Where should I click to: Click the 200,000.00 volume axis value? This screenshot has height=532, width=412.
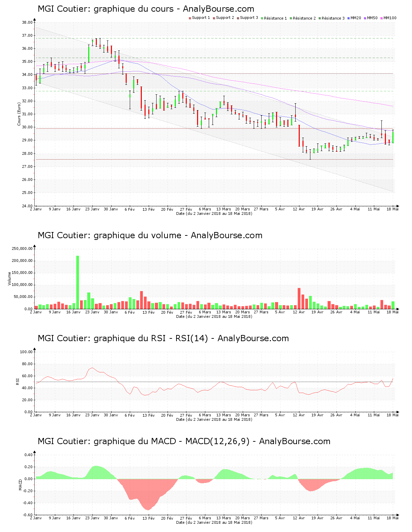[x=22, y=261]
